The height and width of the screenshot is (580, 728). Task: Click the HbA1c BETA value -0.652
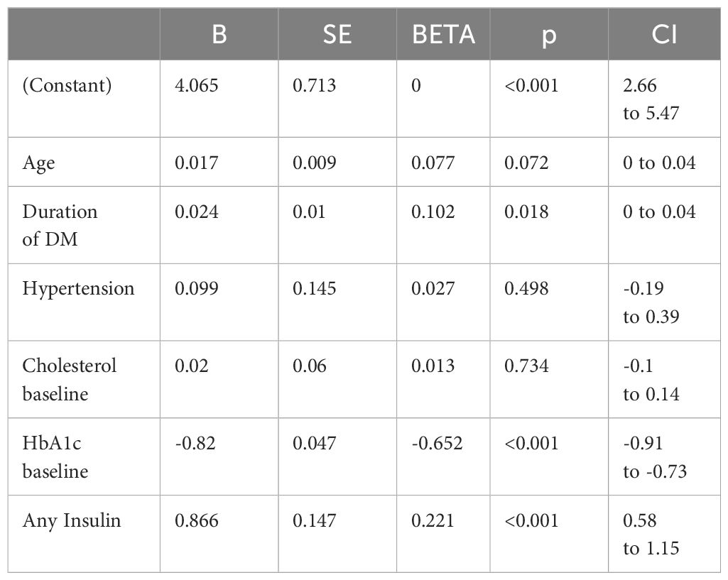[x=437, y=443]
